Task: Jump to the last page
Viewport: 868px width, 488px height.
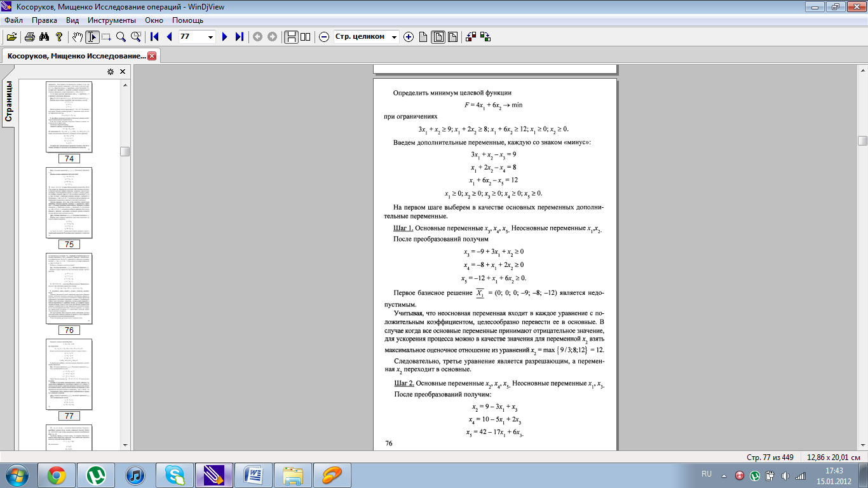Action: click(x=240, y=37)
